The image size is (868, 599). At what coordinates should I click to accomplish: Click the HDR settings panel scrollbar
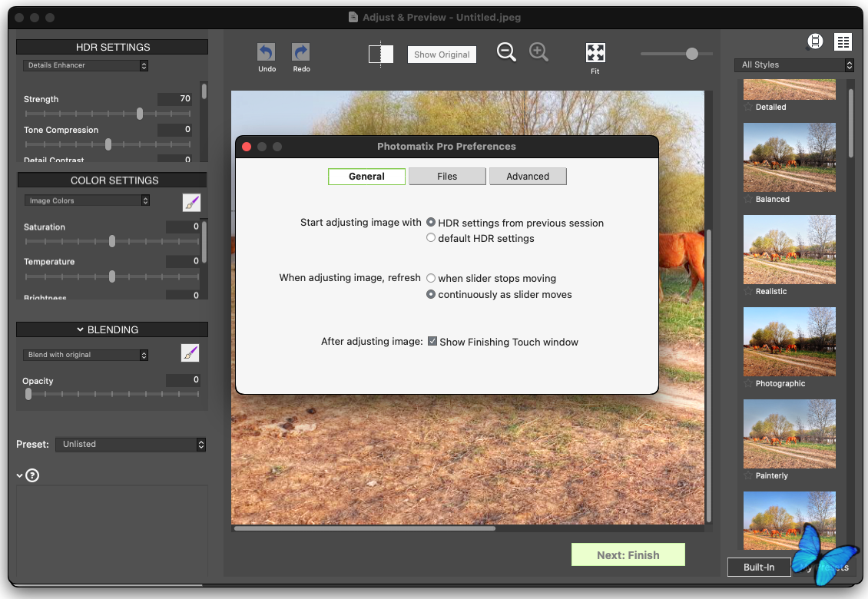point(204,91)
